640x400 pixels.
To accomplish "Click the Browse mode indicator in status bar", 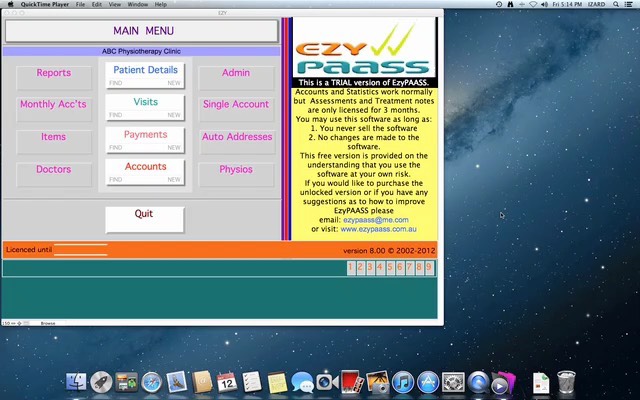I will coord(48,323).
